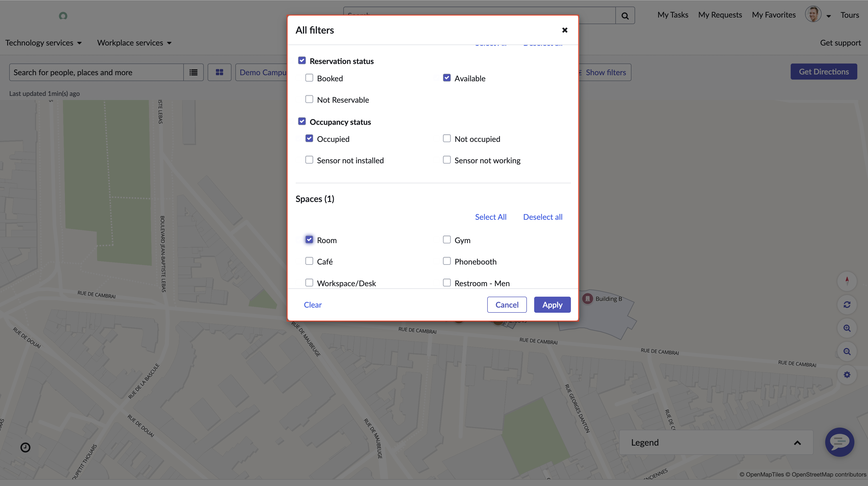
Task: Open Tours
Action: (850, 15)
